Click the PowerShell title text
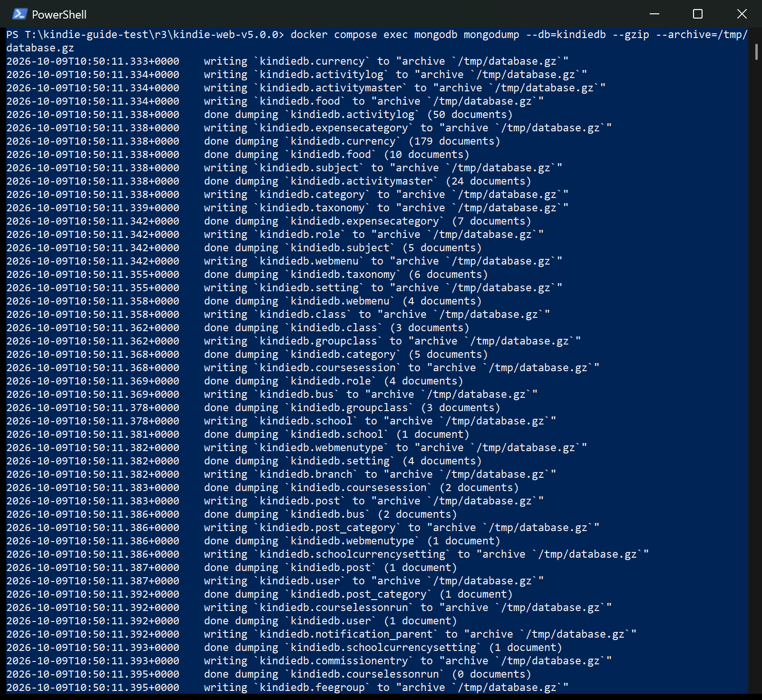Image resolution: width=762 pixels, height=700 pixels. coord(59,15)
